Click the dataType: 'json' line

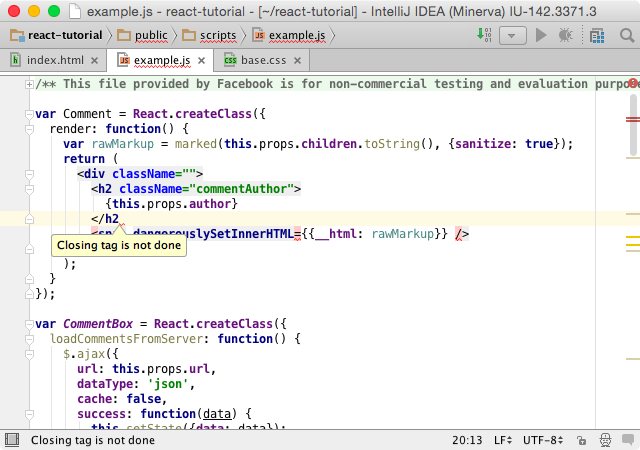pos(136,384)
